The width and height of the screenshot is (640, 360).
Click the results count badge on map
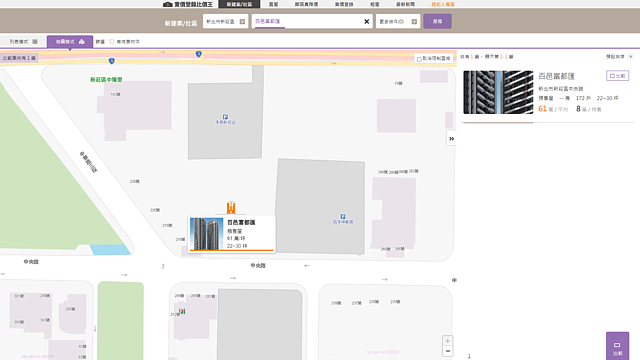coord(19,58)
